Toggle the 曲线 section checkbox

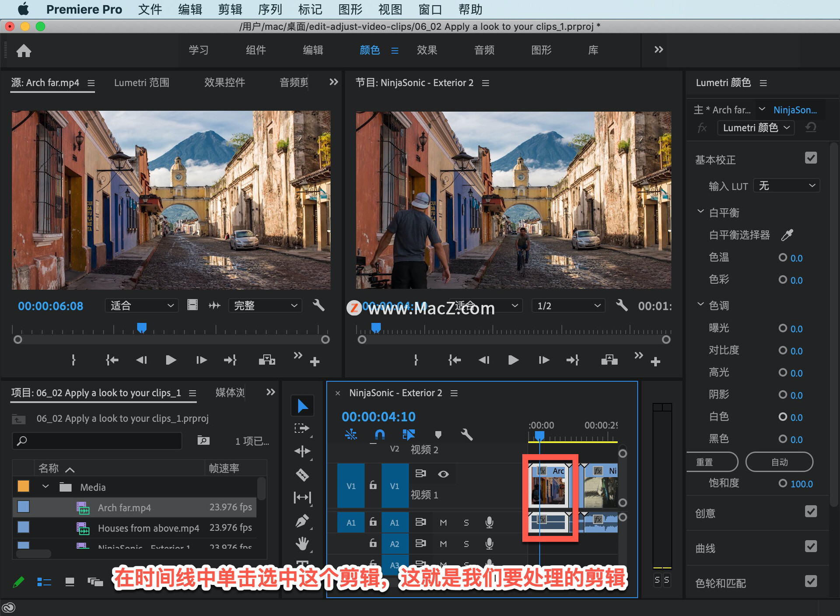click(811, 546)
